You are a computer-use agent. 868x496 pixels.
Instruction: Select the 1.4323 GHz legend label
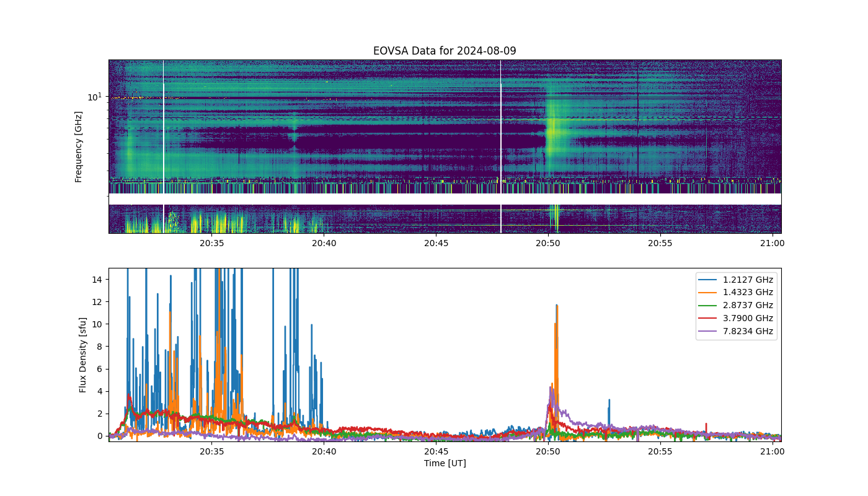(749, 293)
